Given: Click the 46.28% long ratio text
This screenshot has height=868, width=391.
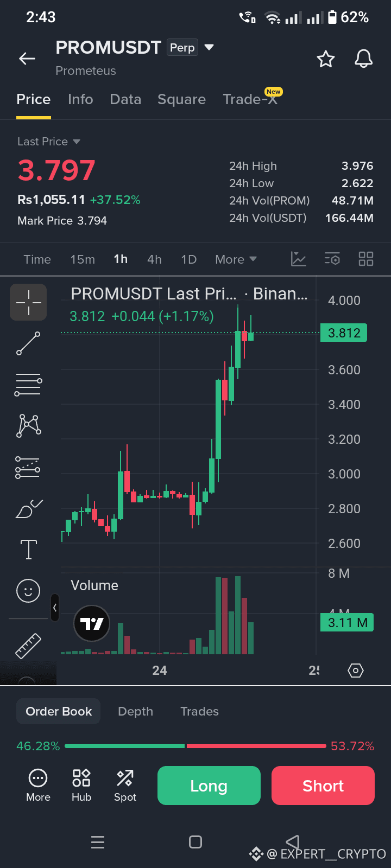Looking at the screenshot, I should (38, 746).
